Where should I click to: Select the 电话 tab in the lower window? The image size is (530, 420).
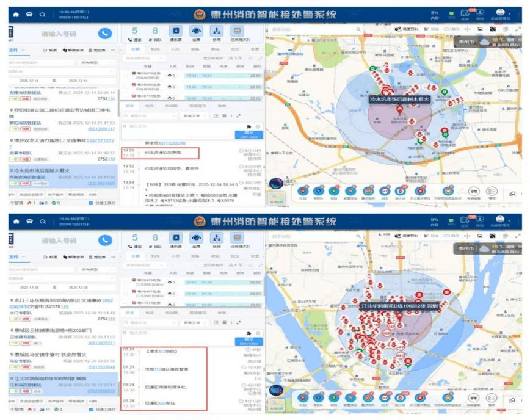coord(149,312)
